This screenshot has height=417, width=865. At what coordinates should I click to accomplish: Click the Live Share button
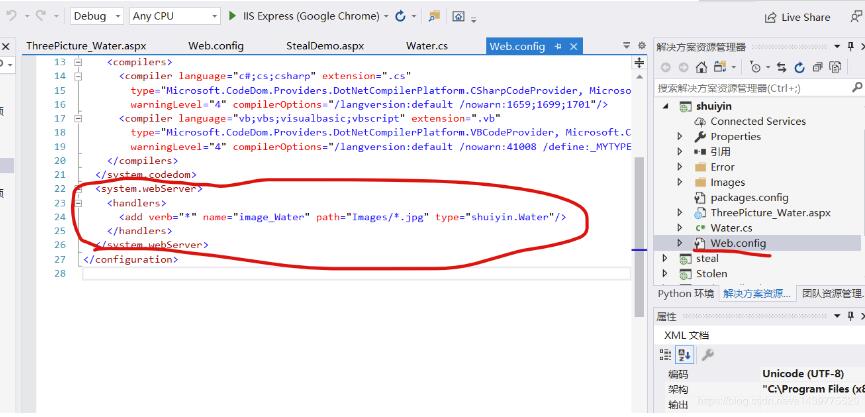[x=797, y=18]
